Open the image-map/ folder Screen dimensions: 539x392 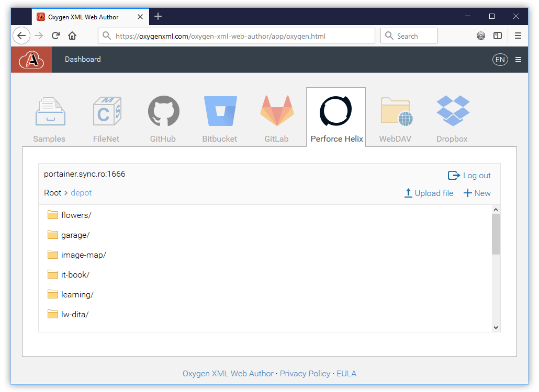(x=76, y=255)
